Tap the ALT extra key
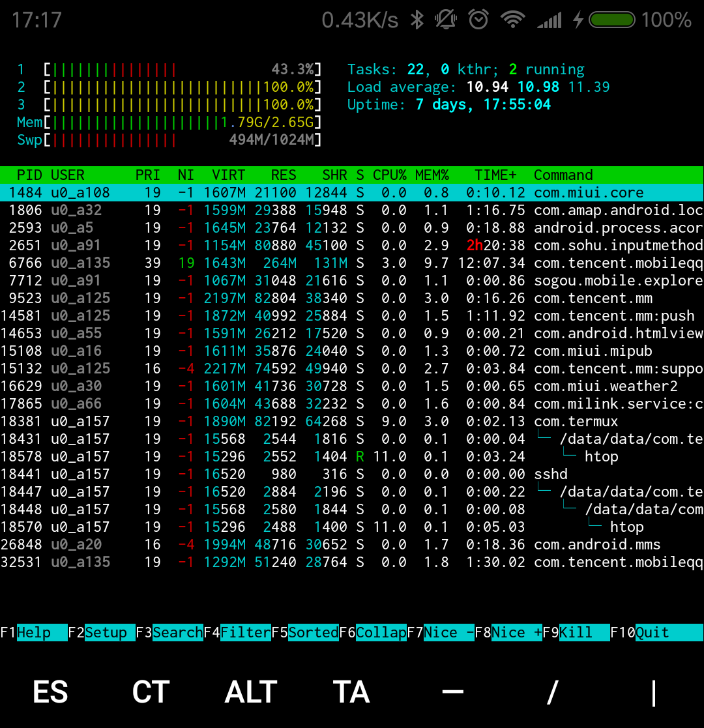Screen dimensions: 704x728 click(251, 692)
